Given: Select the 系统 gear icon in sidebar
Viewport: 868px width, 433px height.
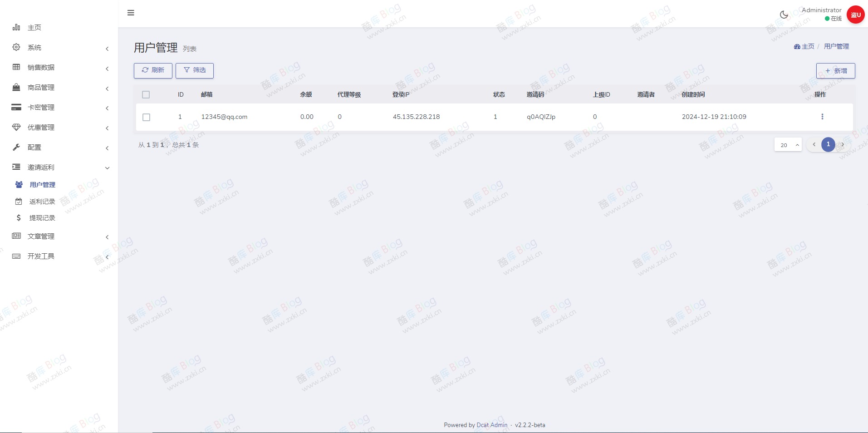Looking at the screenshot, I should tap(16, 47).
